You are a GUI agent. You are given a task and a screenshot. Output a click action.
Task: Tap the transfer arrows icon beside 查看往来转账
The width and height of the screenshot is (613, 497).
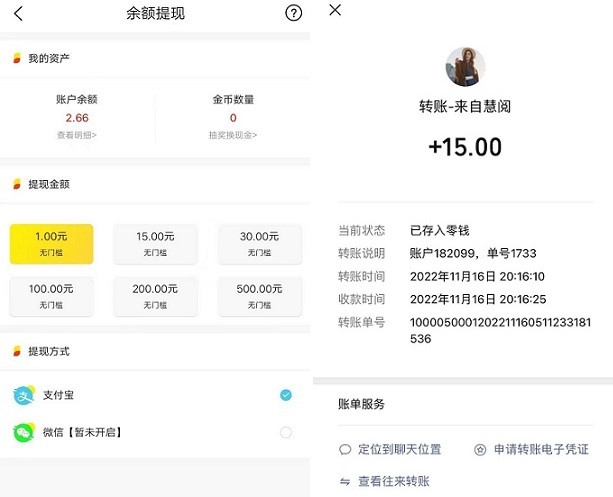pos(345,481)
